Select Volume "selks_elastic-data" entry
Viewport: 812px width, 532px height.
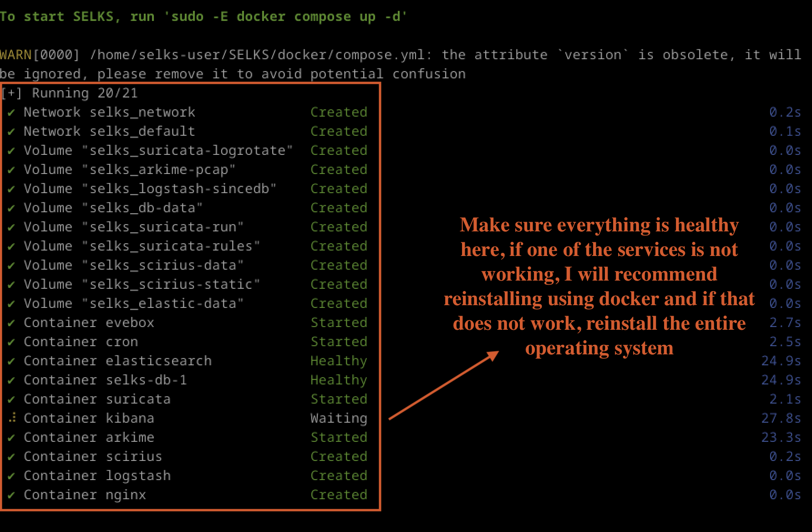pyautogui.click(x=134, y=304)
